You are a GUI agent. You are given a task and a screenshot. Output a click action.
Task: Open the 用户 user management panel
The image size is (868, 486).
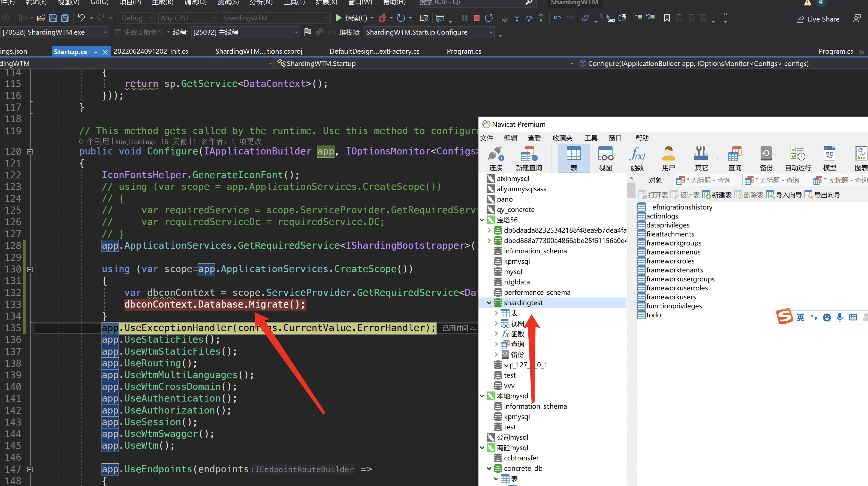tap(668, 158)
